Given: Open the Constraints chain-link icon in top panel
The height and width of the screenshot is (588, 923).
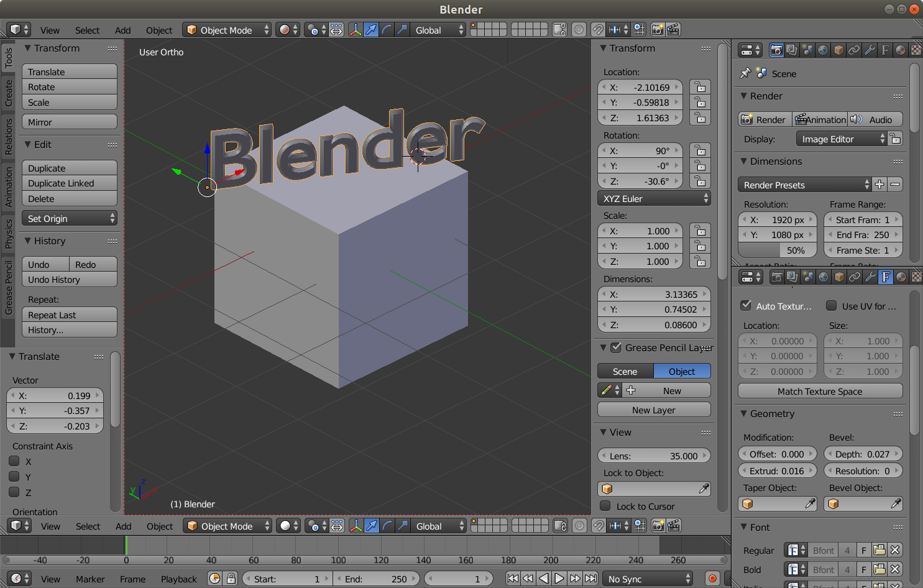Looking at the screenshot, I should [x=854, y=50].
